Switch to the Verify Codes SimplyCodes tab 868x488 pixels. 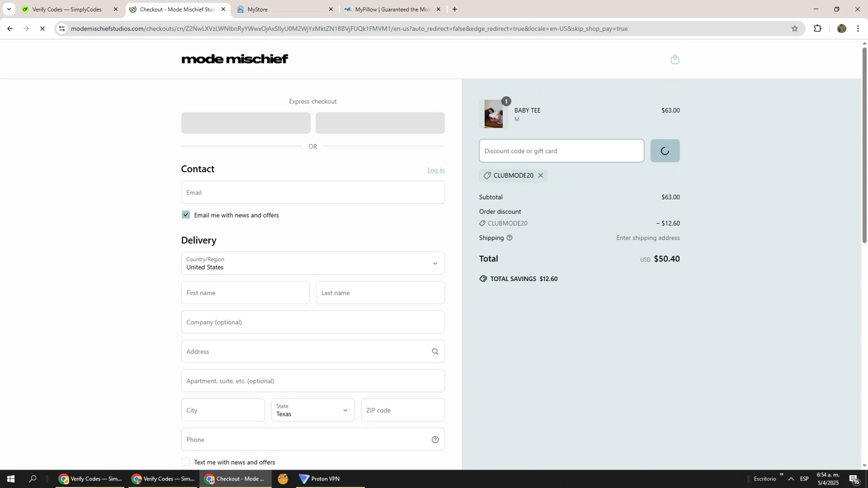68,9
